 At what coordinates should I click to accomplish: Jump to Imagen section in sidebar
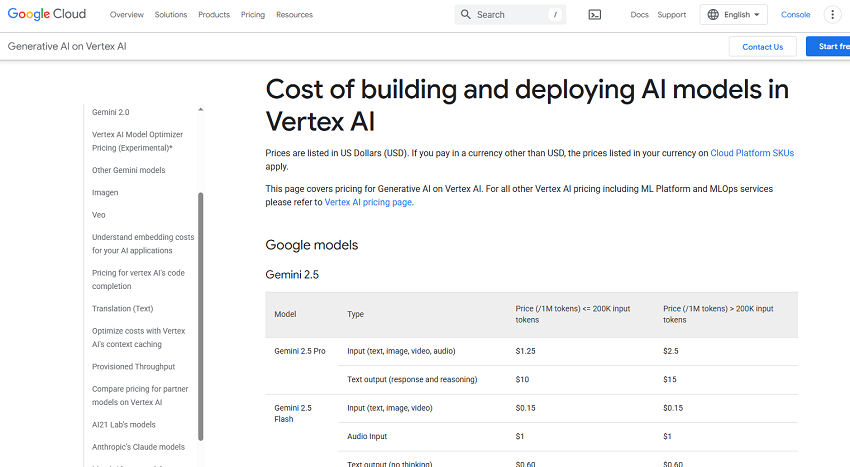(x=105, y=193)
